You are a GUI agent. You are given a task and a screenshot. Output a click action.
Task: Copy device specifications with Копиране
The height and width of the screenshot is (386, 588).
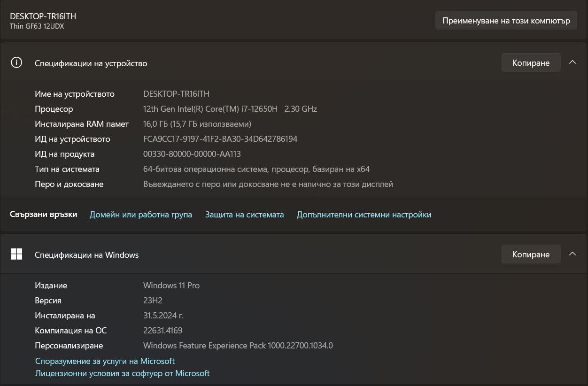click(x=531, y=63)
